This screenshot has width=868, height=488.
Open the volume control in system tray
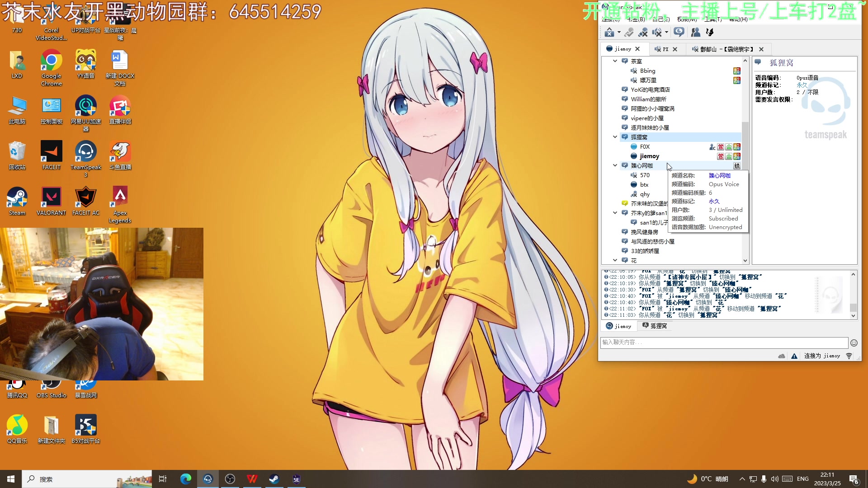click(x=775, y=479)
